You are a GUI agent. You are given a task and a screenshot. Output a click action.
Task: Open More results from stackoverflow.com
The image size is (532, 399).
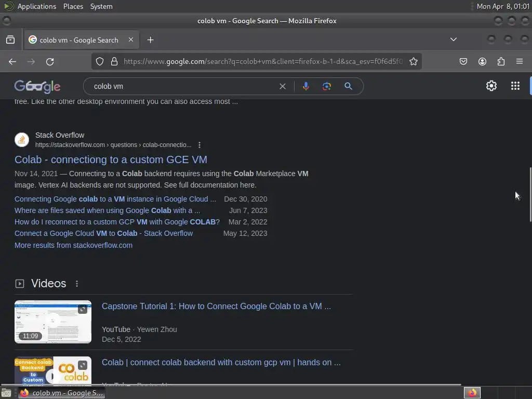coord(73,245)
